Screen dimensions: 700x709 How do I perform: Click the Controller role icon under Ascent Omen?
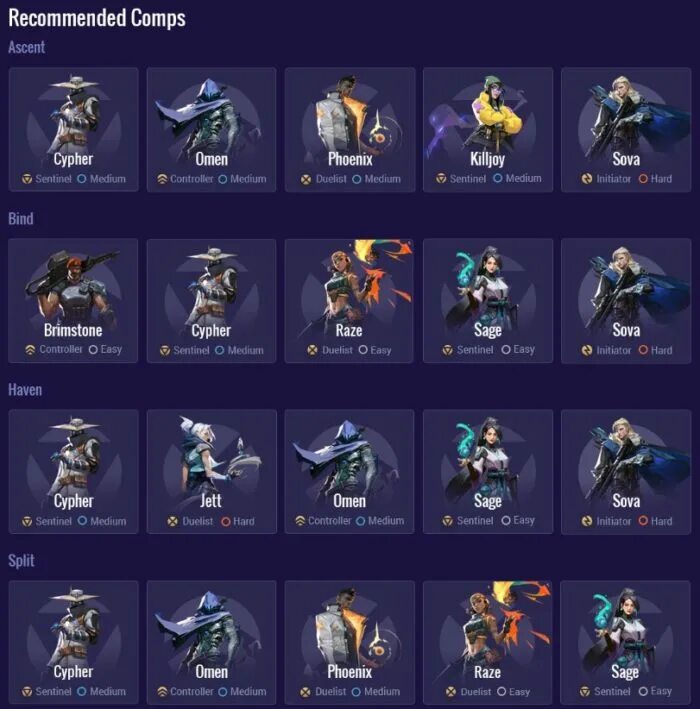pos(162,179)
